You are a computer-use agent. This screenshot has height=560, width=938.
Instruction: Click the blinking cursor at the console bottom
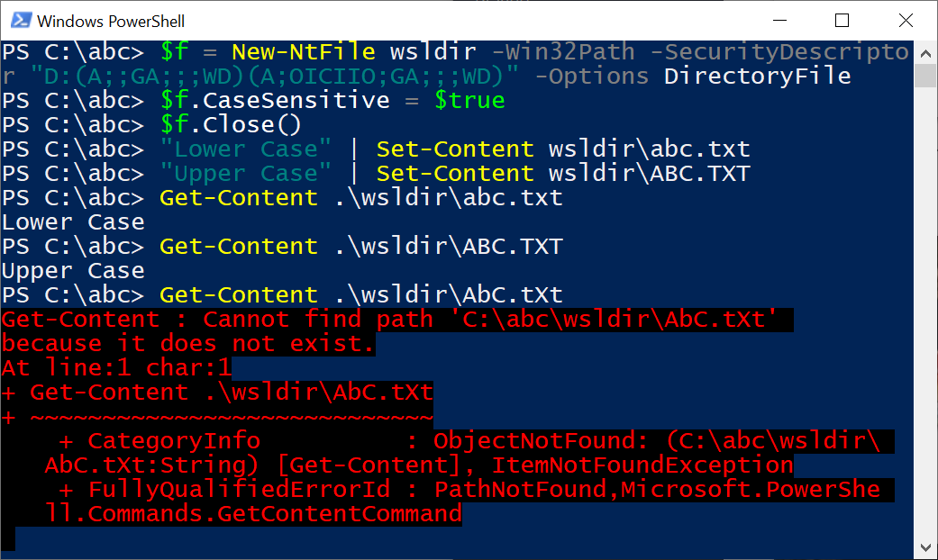(8, 538)
